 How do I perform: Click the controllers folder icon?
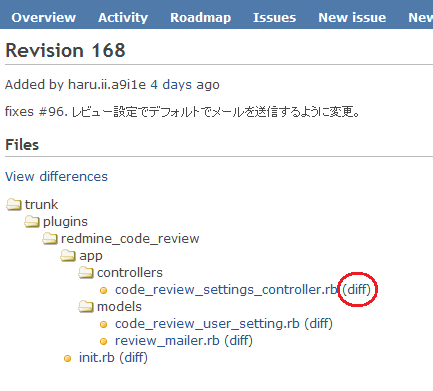coord(86,272)
